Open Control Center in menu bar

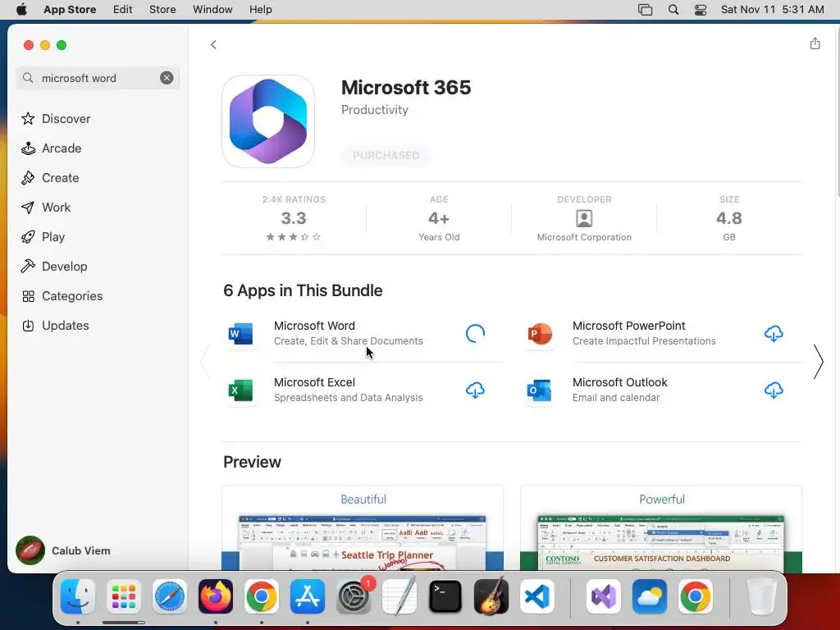(701, 10)
